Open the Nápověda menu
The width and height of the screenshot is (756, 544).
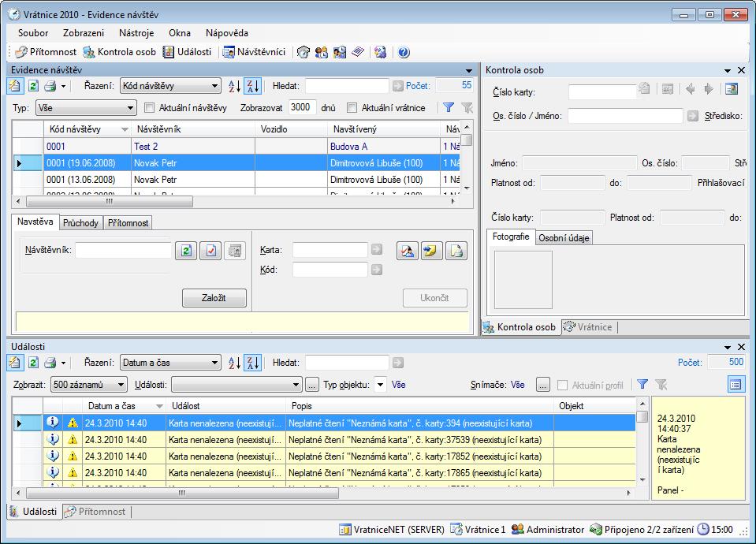pyautogui.click(x=226, y=33)
